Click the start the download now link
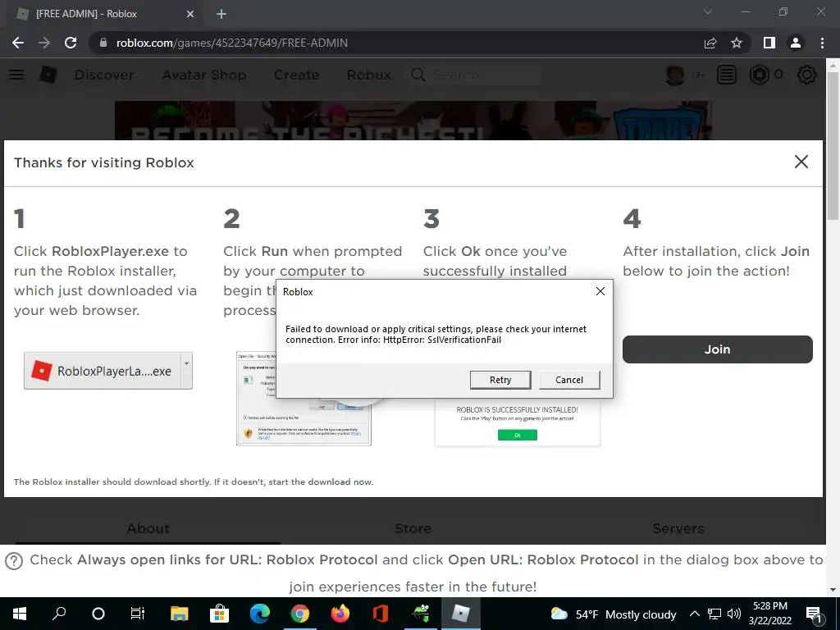The height and width of the screenshot is (630, 840). pos(321,482)
